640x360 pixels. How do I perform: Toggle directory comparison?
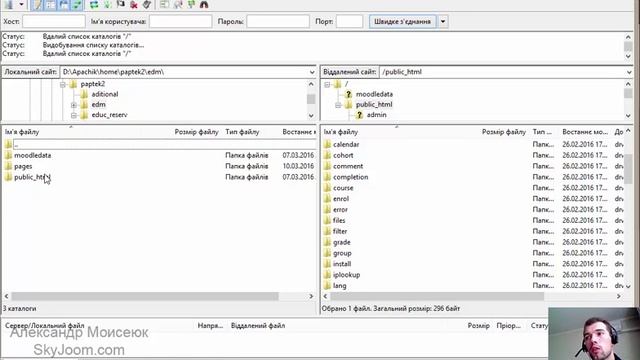(178, 4)
